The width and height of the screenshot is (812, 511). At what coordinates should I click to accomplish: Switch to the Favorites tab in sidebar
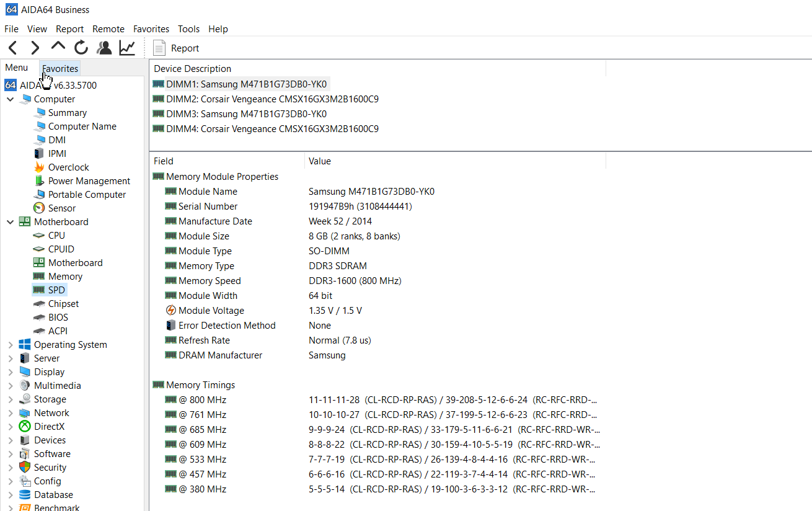tap(60, 68)
